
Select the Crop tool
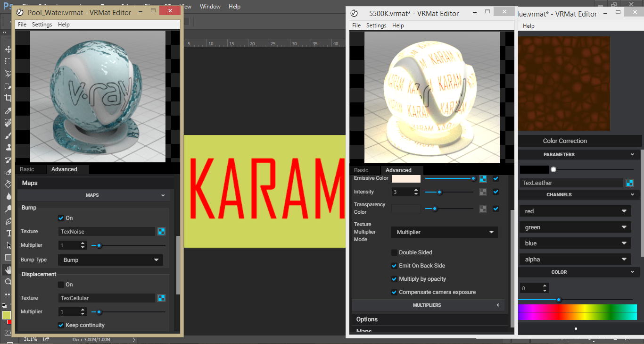click(8, 98)
